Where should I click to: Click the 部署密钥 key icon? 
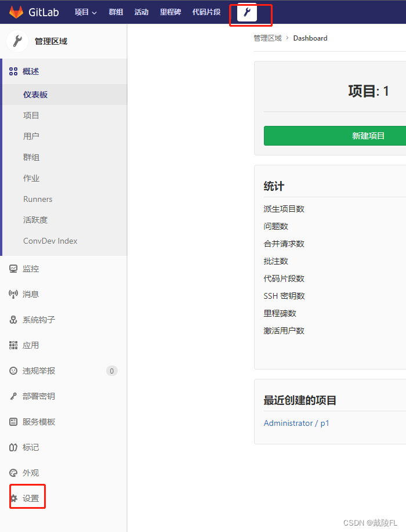13,396
